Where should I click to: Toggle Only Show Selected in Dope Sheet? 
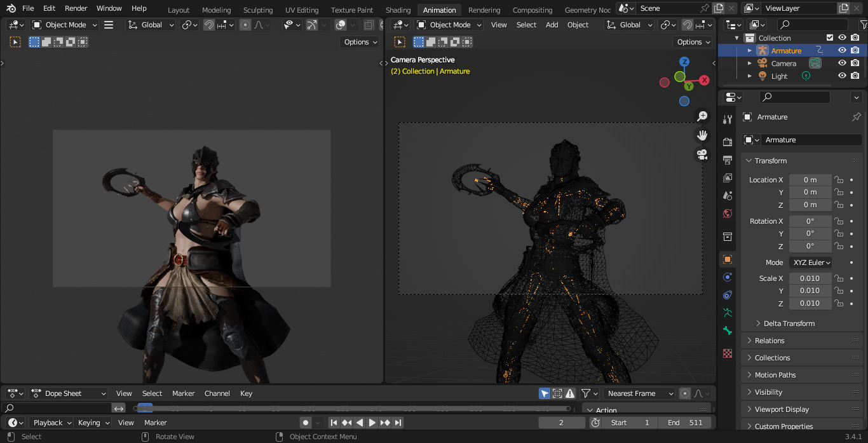(545, 393)
